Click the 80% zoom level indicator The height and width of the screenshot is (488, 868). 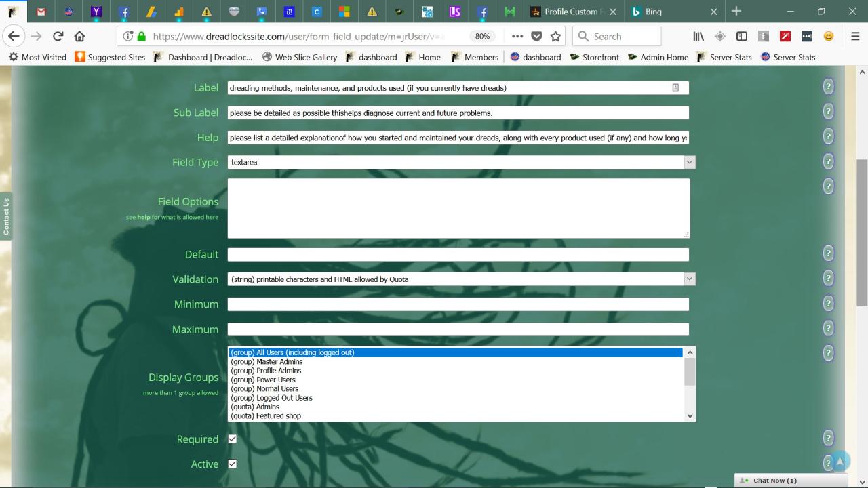[x=482, y=37]
